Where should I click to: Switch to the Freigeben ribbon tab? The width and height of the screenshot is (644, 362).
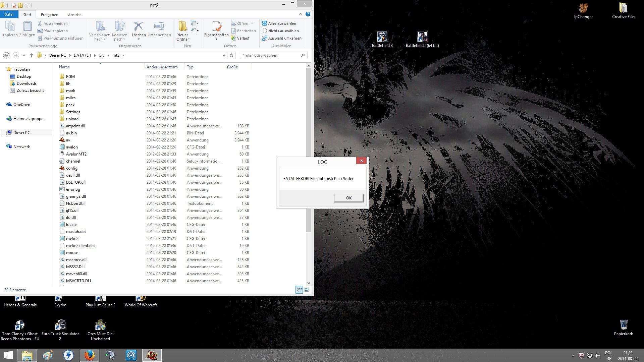coord(50,15)
